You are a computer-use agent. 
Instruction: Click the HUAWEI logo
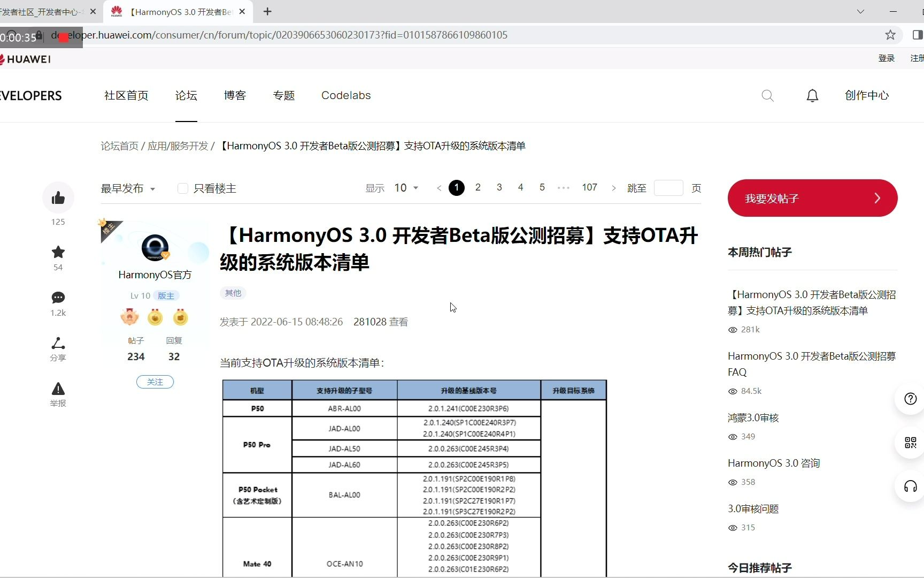(26, 59)
